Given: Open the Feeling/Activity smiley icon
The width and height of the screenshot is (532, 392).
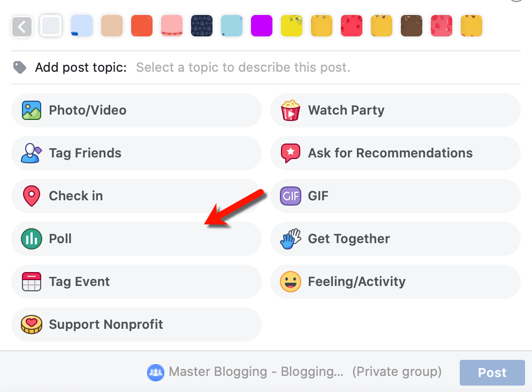Looking at the screenshot, I should pos(291,282).
